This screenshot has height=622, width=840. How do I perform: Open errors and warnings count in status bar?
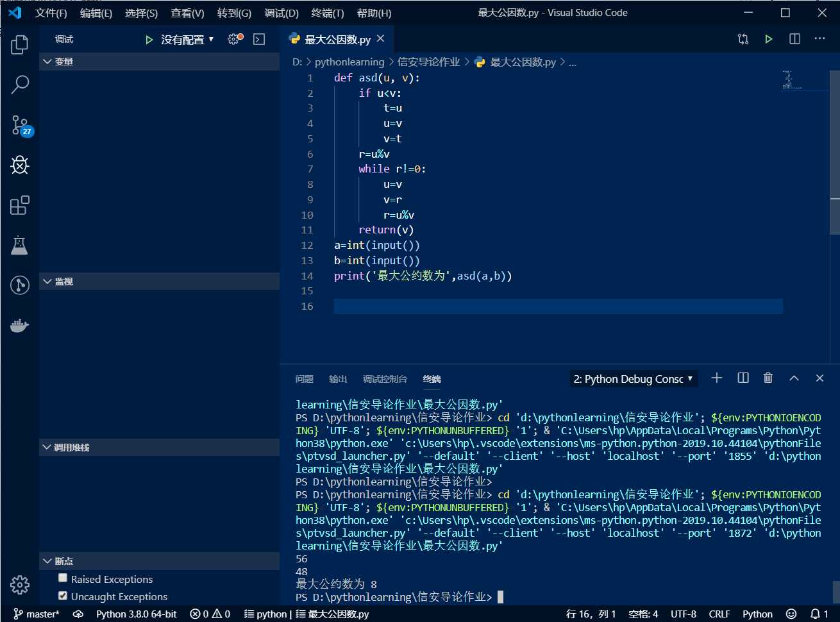point(210,614)
